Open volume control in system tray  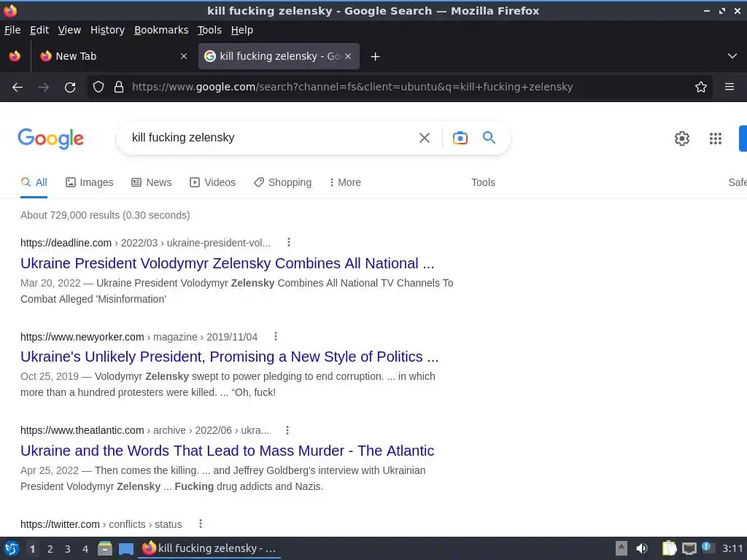pyautogui.click(x=642, y=548)
